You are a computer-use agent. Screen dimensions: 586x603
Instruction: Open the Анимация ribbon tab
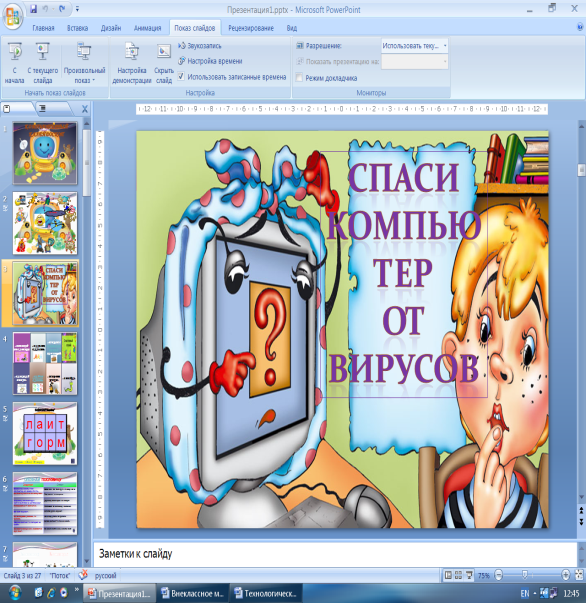[x=147, y=28]
